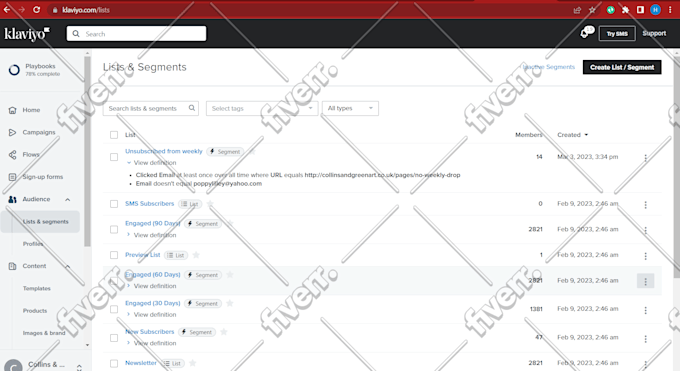Click the Try SMS button
This screenshot has height=371, width=680.
617,33
